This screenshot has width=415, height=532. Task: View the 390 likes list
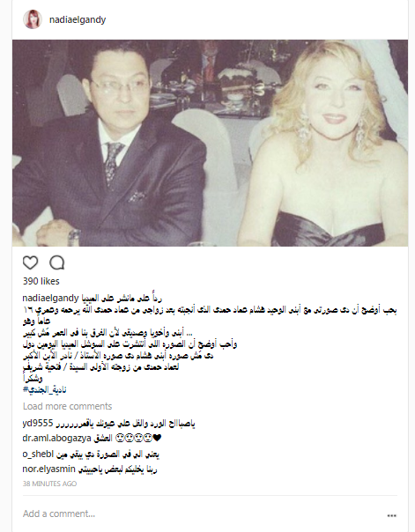tap(41, 281)
